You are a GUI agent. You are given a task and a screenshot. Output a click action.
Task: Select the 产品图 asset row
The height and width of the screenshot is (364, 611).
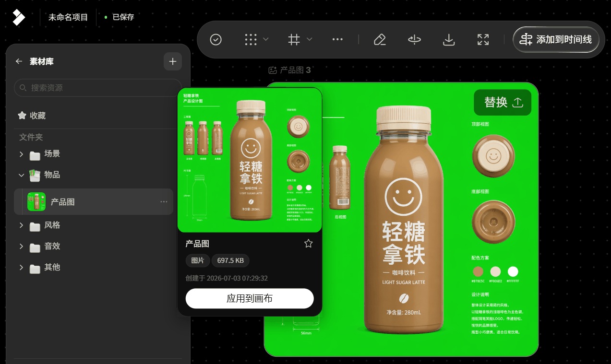(94, 202)
